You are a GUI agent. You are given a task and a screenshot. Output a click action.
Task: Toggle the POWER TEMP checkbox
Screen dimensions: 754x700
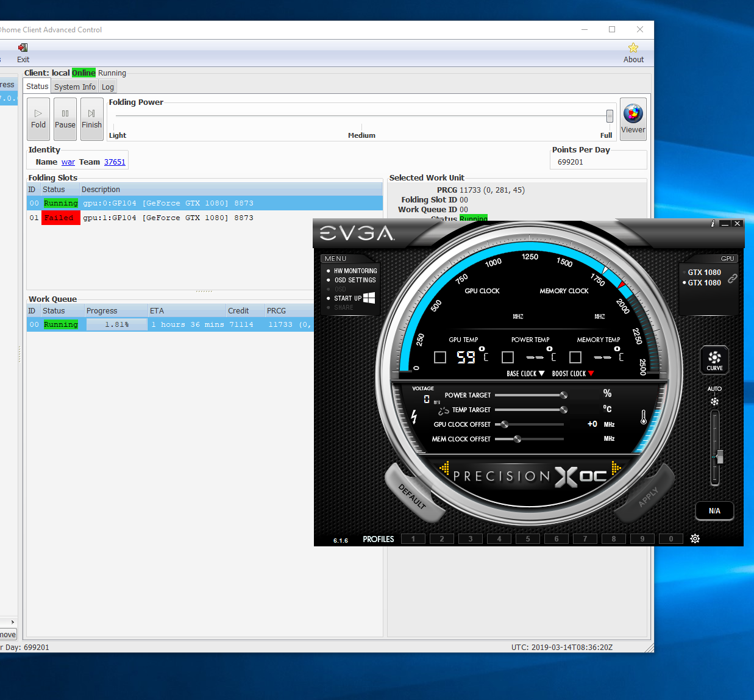508,357
